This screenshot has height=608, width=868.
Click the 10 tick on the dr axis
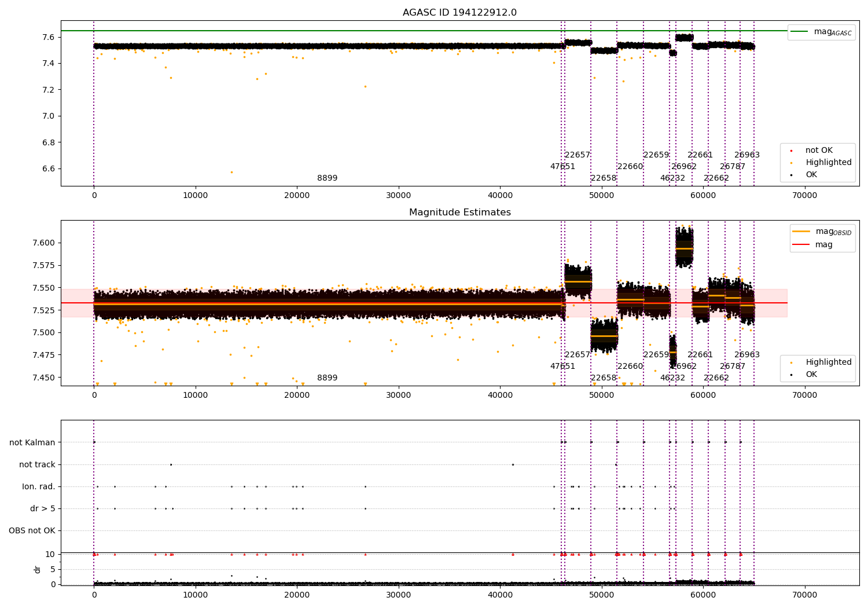(x=50, y=555)
